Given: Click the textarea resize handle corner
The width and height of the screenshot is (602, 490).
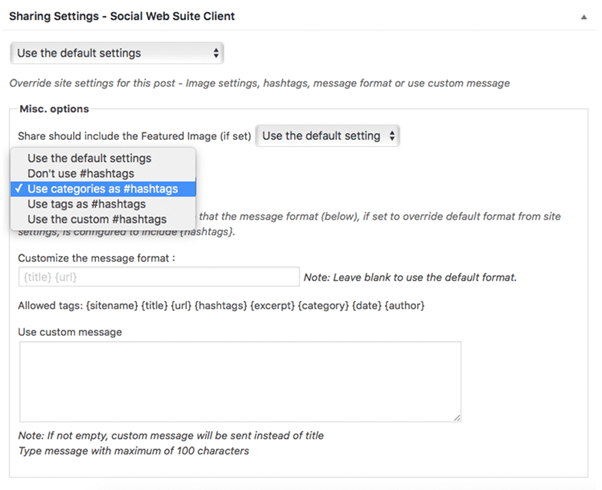Looking at the screenshot, I should (456, 417).
